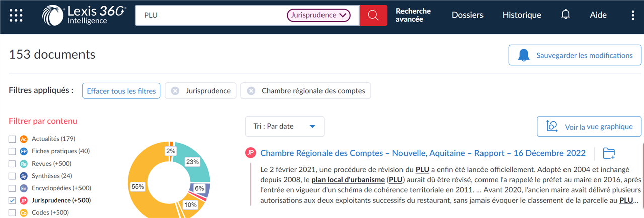
Task: Open Jurisprudence dropdown in search bar
Action: tap(318, 15)
